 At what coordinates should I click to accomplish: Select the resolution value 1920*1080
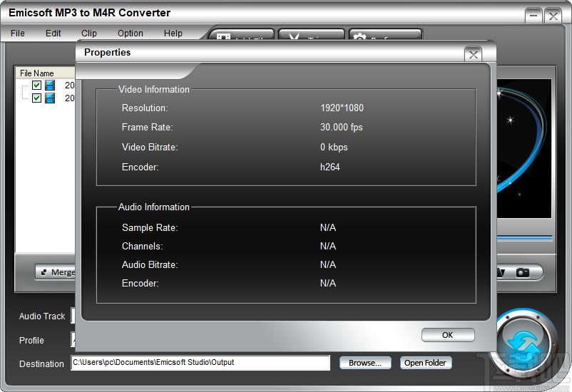point(342,108)
